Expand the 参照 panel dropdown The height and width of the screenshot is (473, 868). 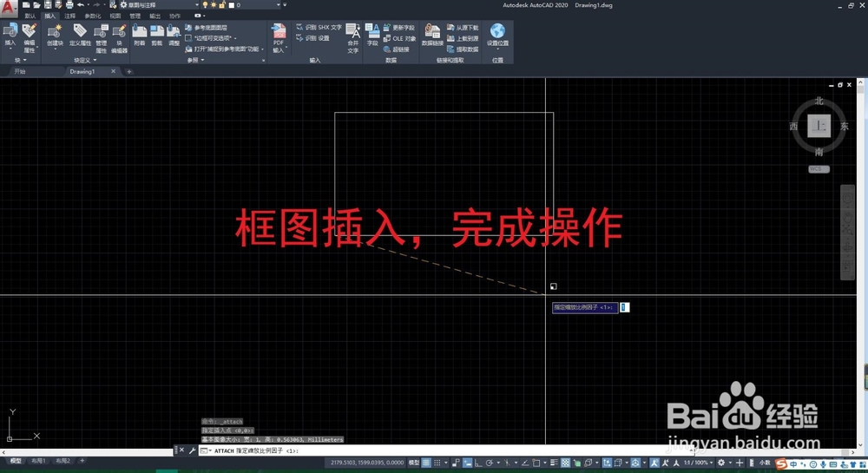195,60
